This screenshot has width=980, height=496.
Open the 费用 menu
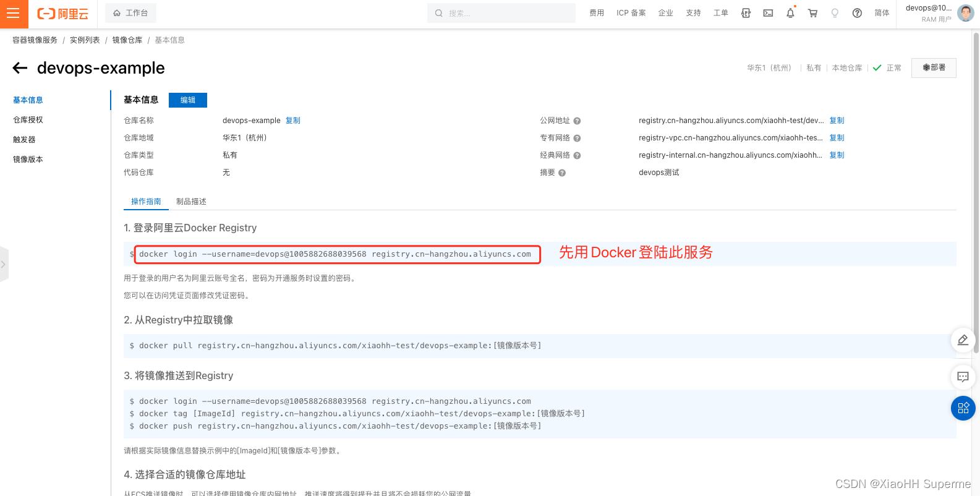coord(597,13)
